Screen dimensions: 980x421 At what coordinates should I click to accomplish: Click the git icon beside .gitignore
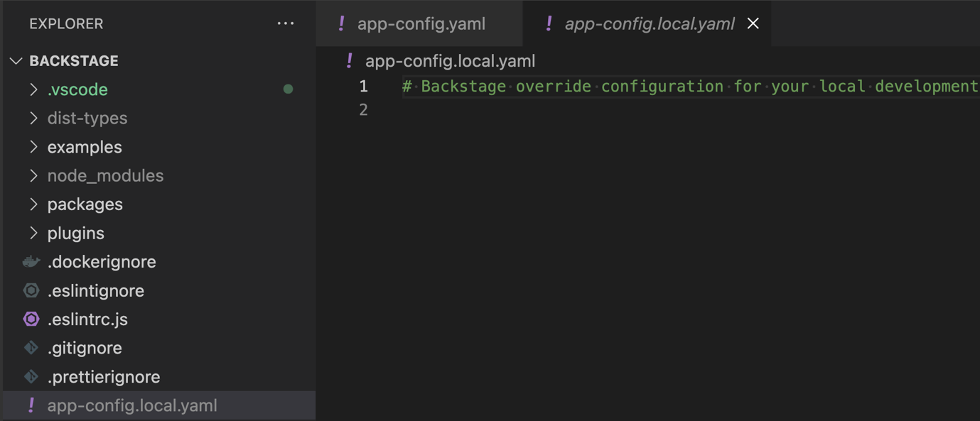31,348
